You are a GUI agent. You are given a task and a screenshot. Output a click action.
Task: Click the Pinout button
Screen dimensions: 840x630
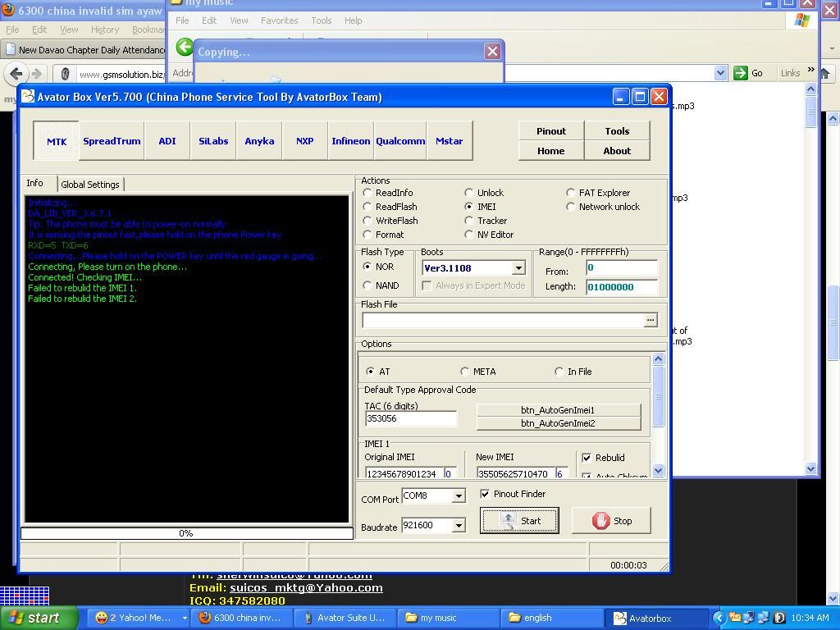click(551, 131)
